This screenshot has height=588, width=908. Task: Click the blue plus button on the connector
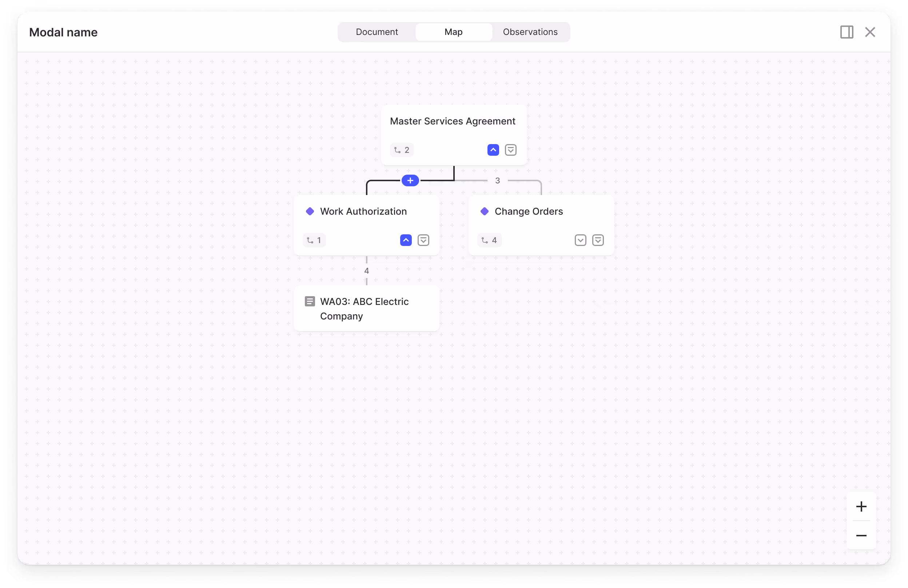[410, 180]
